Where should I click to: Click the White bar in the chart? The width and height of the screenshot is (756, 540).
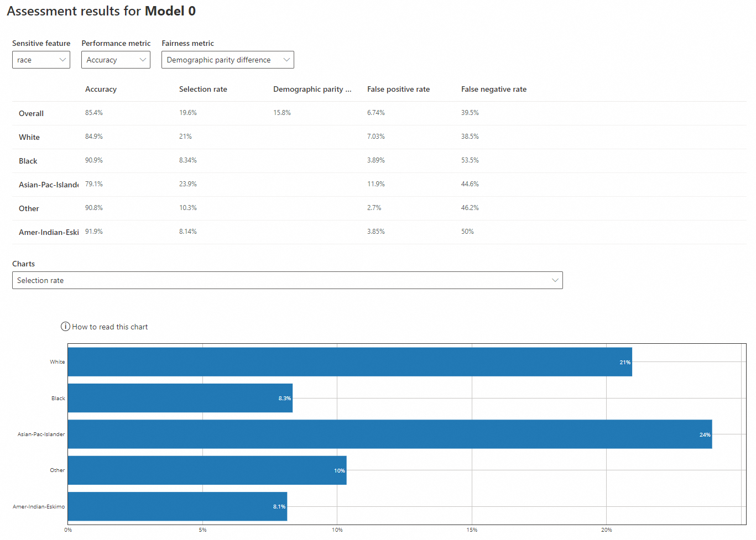(350, 362)
